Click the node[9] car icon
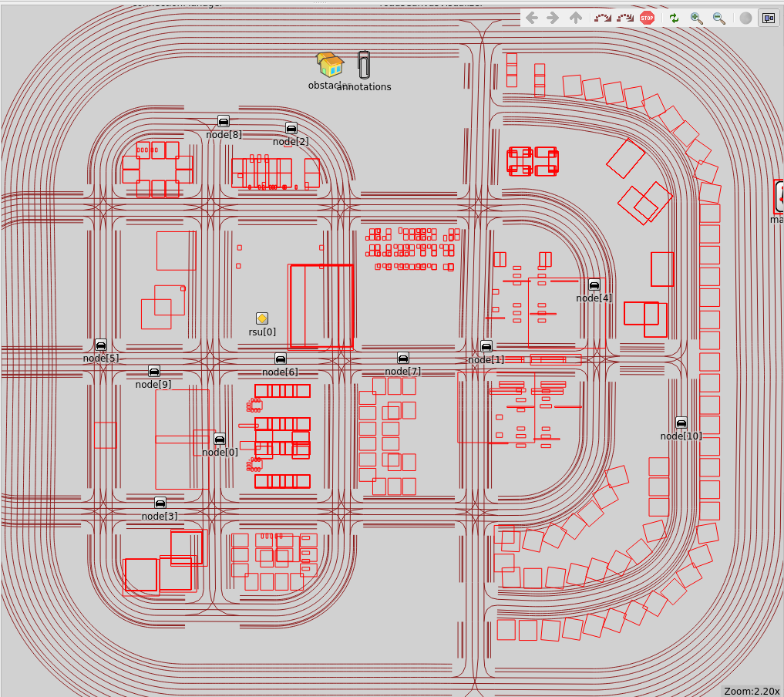The height and width of the screenshot is (697, 784). coord(154,371)
